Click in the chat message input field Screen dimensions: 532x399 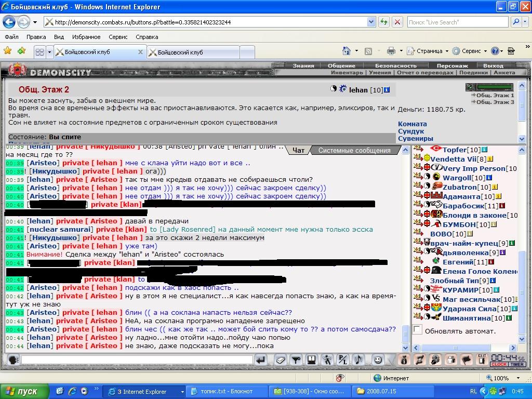pyautogui.click(x=137, y=360)
